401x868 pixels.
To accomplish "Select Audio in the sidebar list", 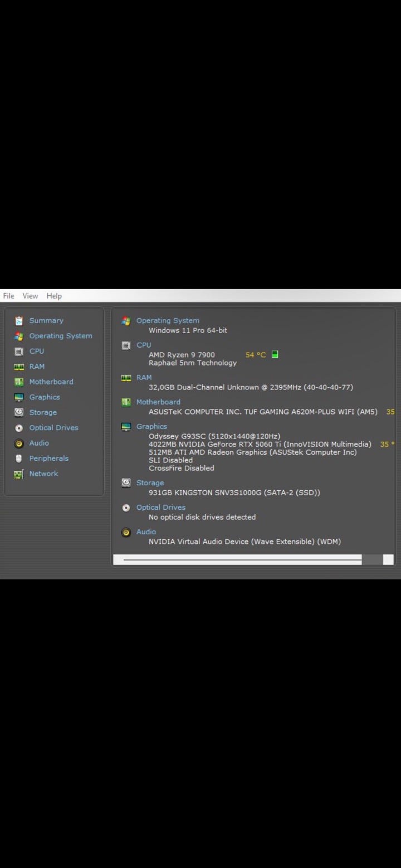I will pyautogui.click(x=39, y=443).
